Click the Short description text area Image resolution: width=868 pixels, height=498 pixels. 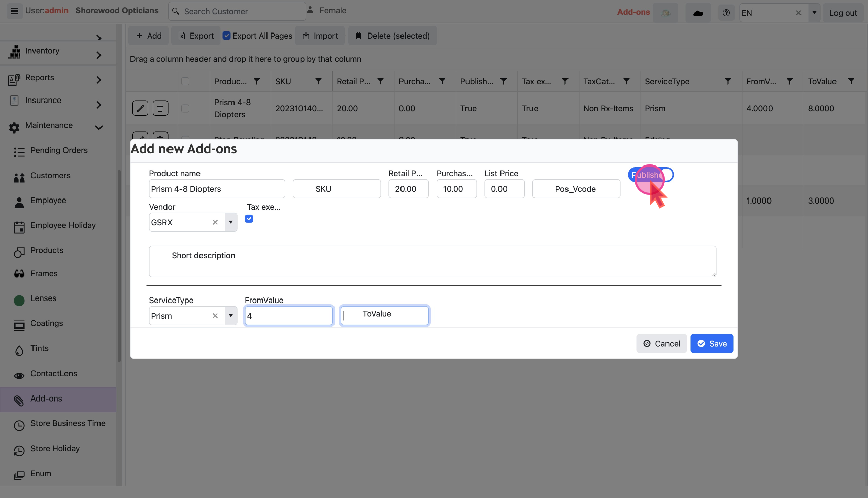click(x=432, y=261)
